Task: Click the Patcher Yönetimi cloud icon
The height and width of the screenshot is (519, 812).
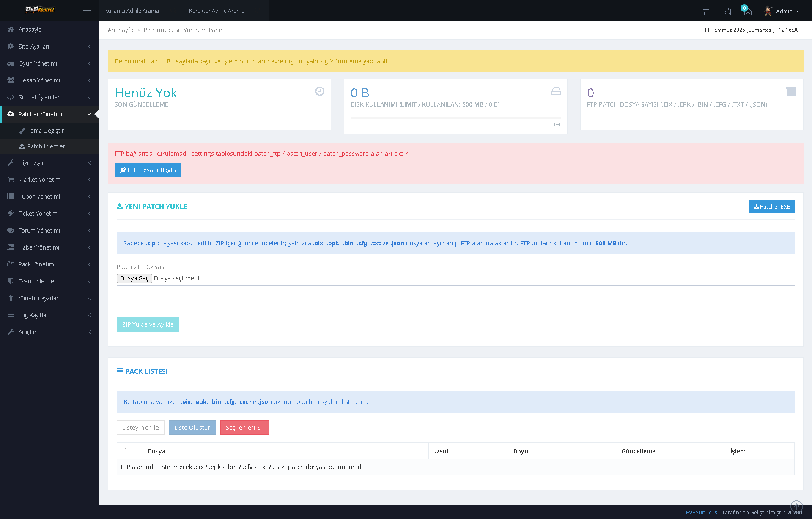Action: pos(11,114)
